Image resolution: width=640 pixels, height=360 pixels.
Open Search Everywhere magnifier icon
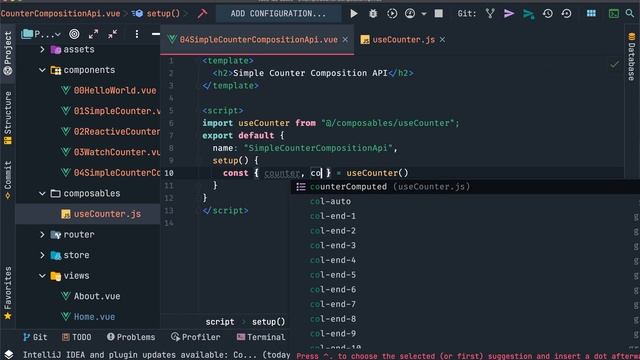click(630, 13)
